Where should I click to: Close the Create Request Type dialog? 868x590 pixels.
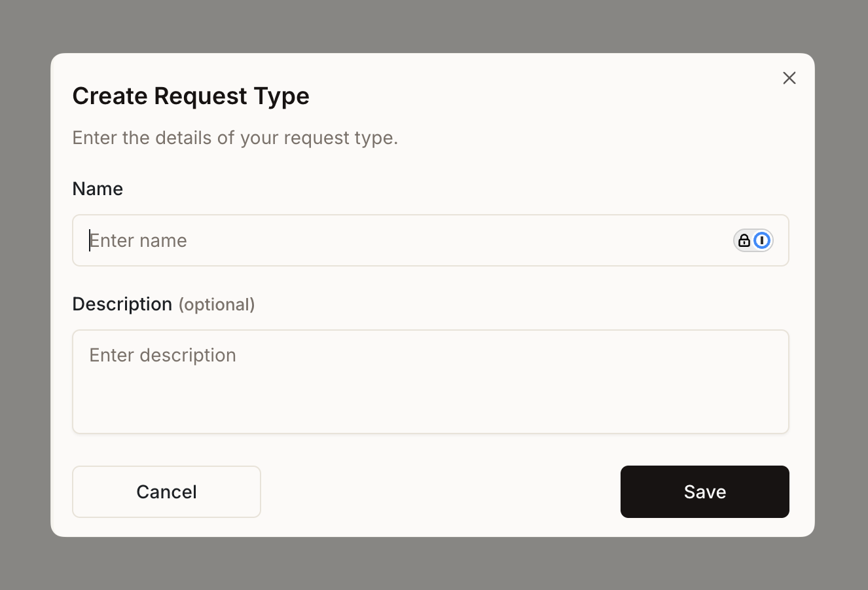point(789,79)
